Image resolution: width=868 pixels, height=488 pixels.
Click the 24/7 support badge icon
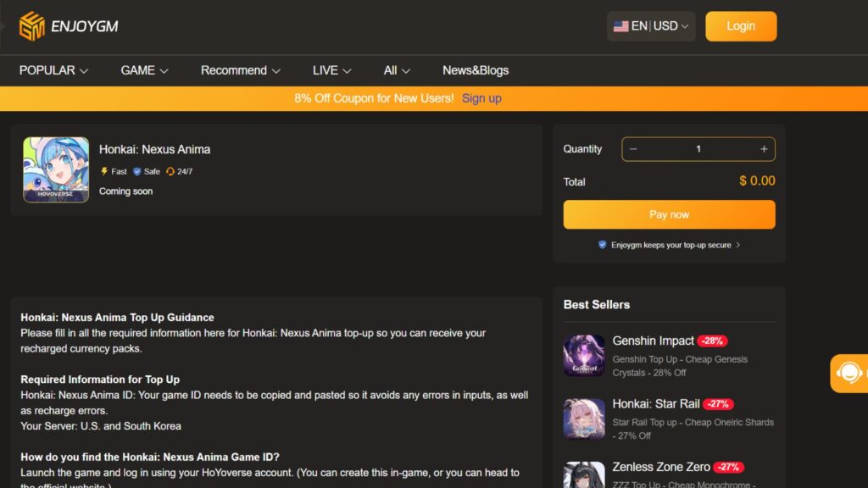[x=170, y=171]
